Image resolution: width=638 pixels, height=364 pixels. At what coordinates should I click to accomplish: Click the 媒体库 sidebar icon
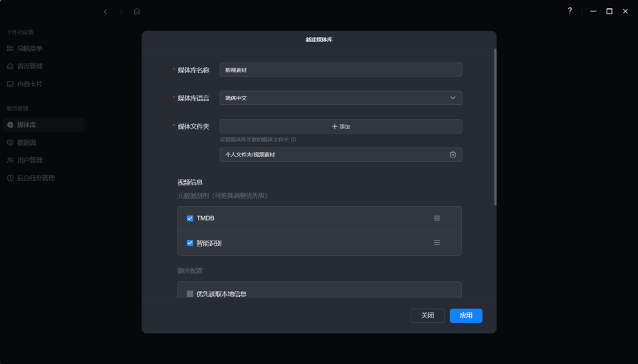point(10,125)
